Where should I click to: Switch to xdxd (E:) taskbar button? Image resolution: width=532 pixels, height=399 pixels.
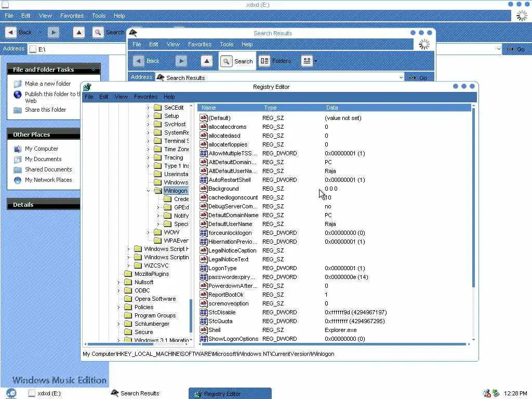pyautogui.click(x=45, y=394)
